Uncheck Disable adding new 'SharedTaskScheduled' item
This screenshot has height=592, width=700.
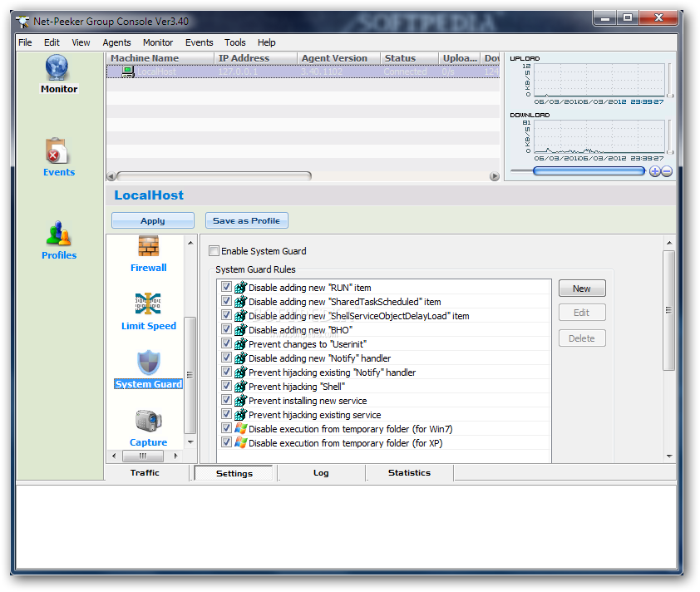pos(226,301)
